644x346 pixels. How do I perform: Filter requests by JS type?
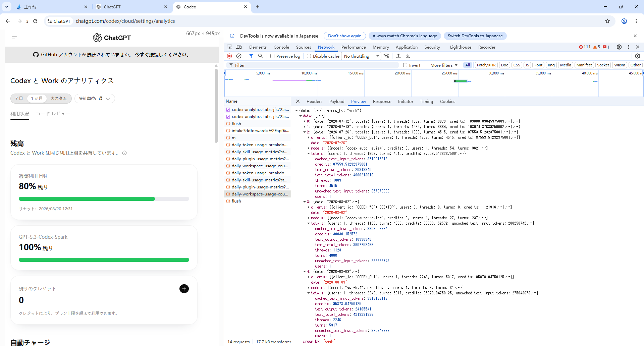pyautogui.click(x=527, y=65)
